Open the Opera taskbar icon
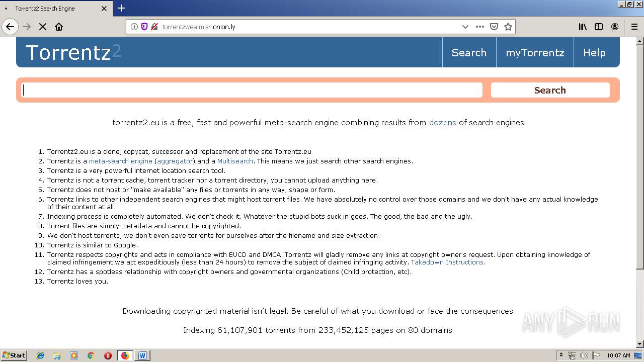The width and height of the screenshot is (644, 362). coord(108,355)
